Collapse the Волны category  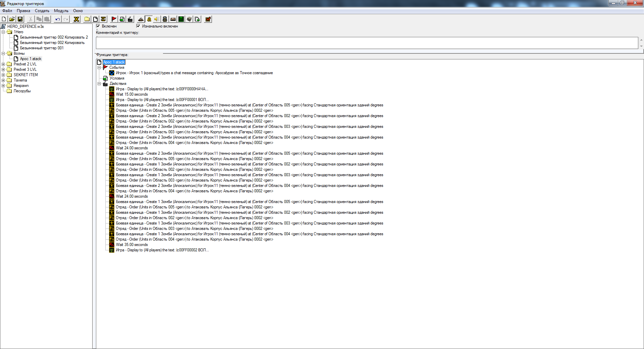3,53
